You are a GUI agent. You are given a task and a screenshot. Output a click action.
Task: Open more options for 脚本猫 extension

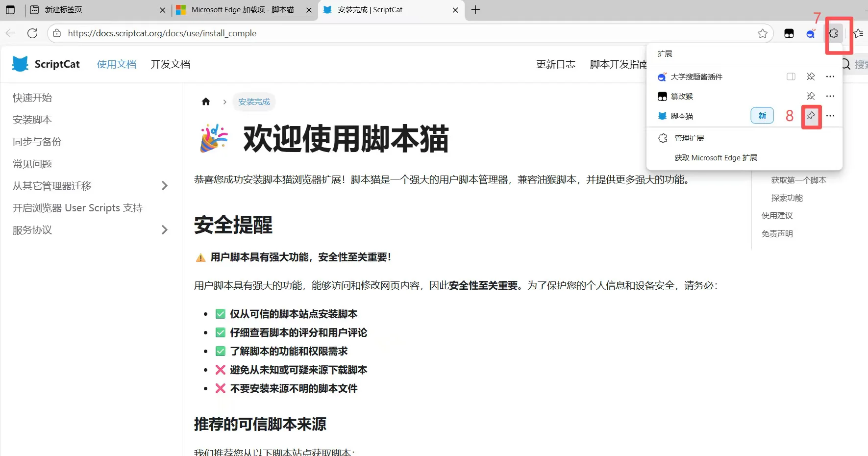[830, 116]
